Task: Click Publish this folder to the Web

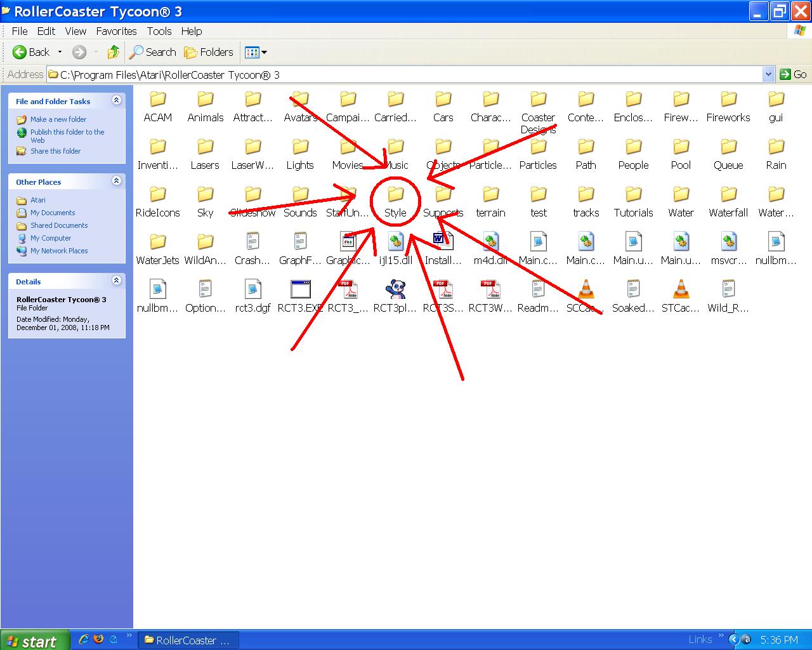Action: pos(67,136)
